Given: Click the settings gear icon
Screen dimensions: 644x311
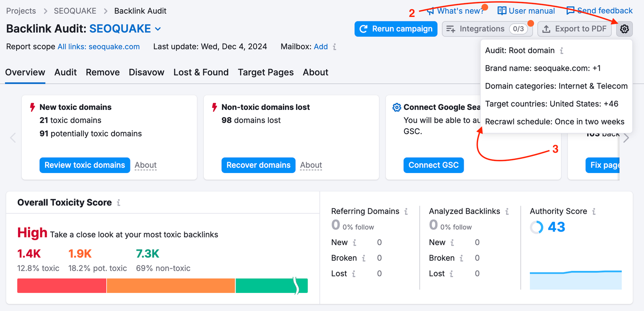Looking at the screenshot, I should [624, 29].
